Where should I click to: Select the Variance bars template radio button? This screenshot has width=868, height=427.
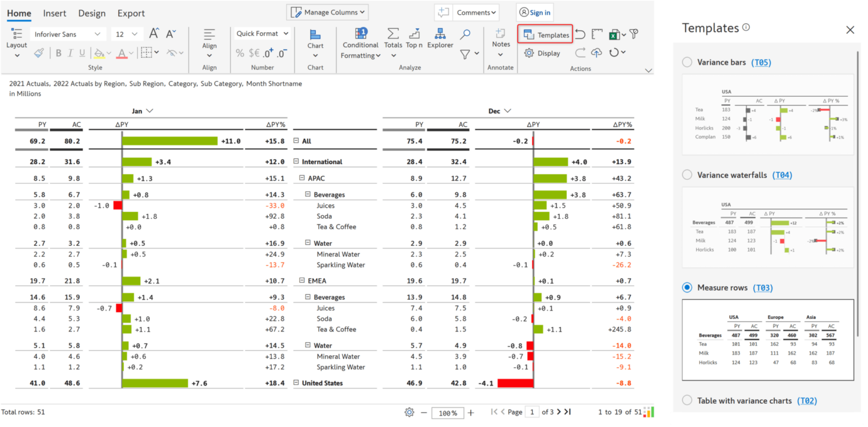pos(687,62)
